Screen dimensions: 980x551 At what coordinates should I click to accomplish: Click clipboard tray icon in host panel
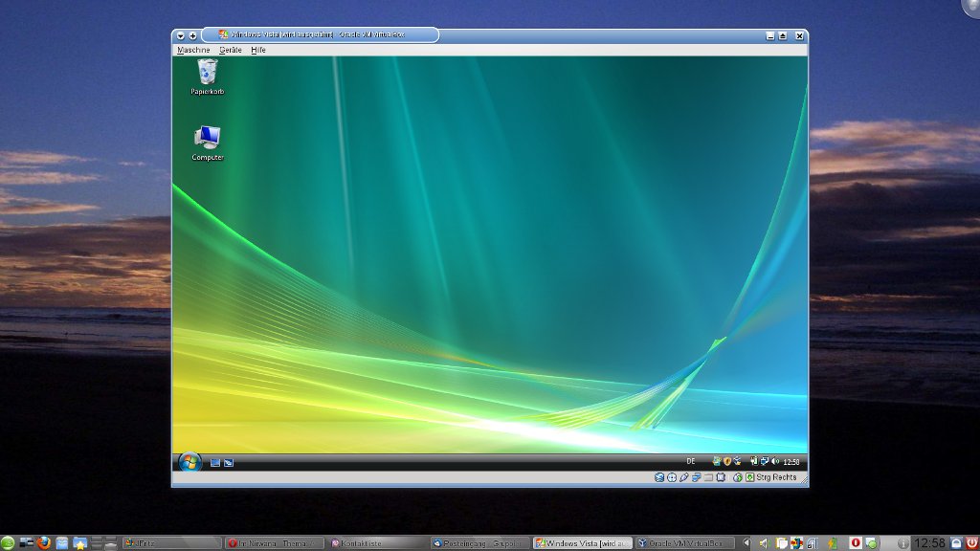[781, 543]
